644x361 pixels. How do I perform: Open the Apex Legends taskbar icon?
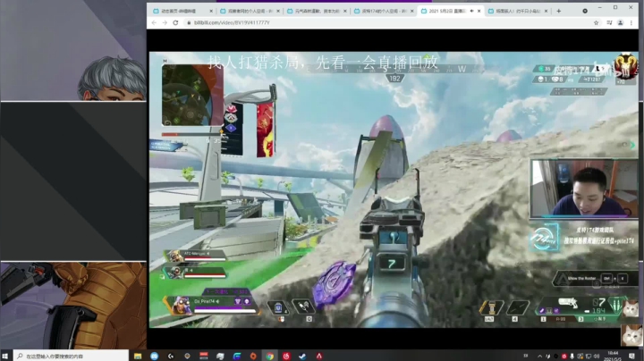point(319,356)
